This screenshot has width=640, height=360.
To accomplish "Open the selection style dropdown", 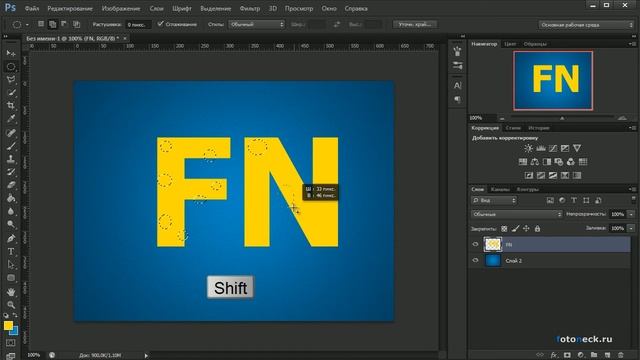I will (256, 24).
